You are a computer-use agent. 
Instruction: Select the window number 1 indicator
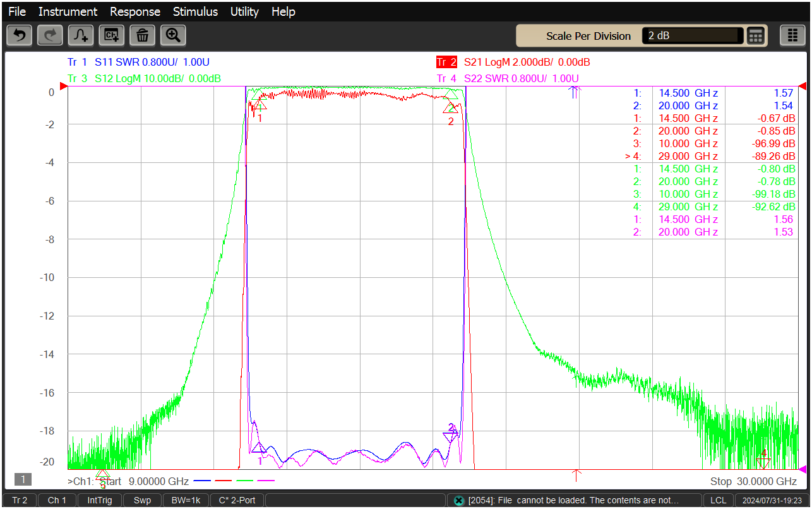(x=22, y=480)
